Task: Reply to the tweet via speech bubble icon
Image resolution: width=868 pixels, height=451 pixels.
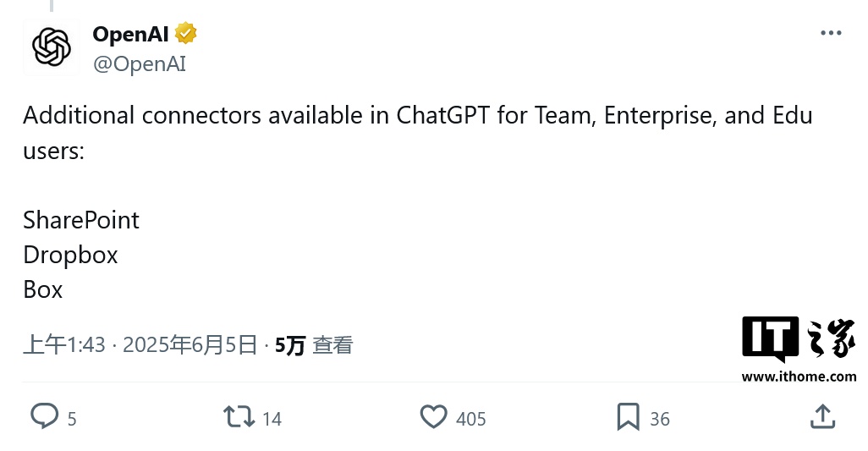Action: (44, 416)
